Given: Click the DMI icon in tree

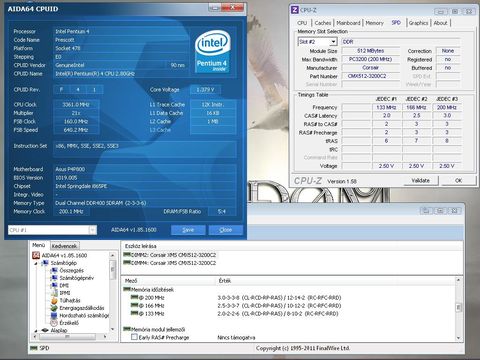Looking at the screenshot, I should 54,285.
